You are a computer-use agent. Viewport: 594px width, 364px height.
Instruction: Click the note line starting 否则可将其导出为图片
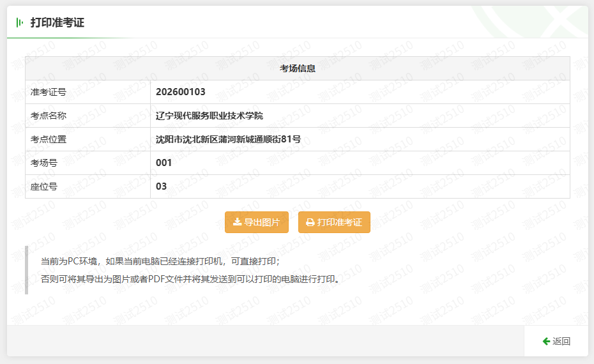click(190, 279)
